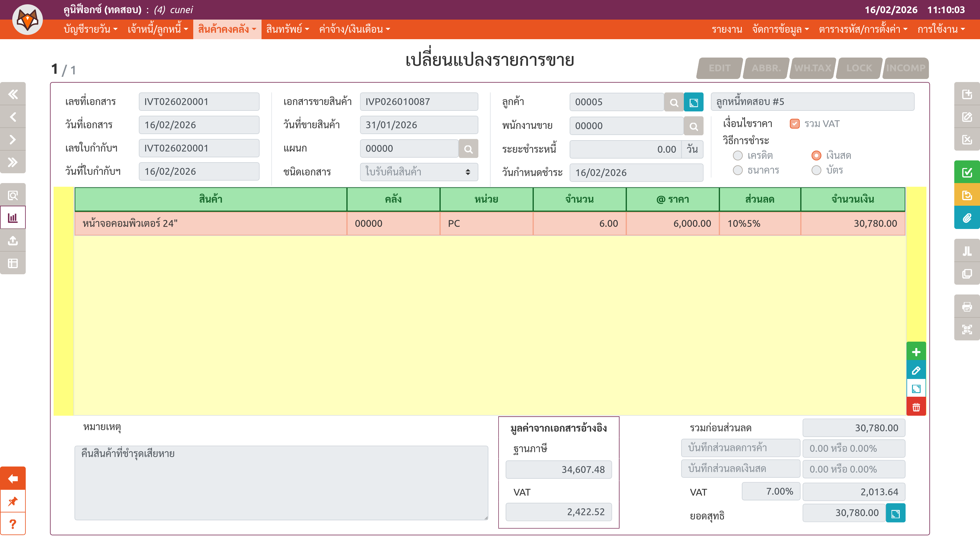Open the รายงาน menu item

727,29
